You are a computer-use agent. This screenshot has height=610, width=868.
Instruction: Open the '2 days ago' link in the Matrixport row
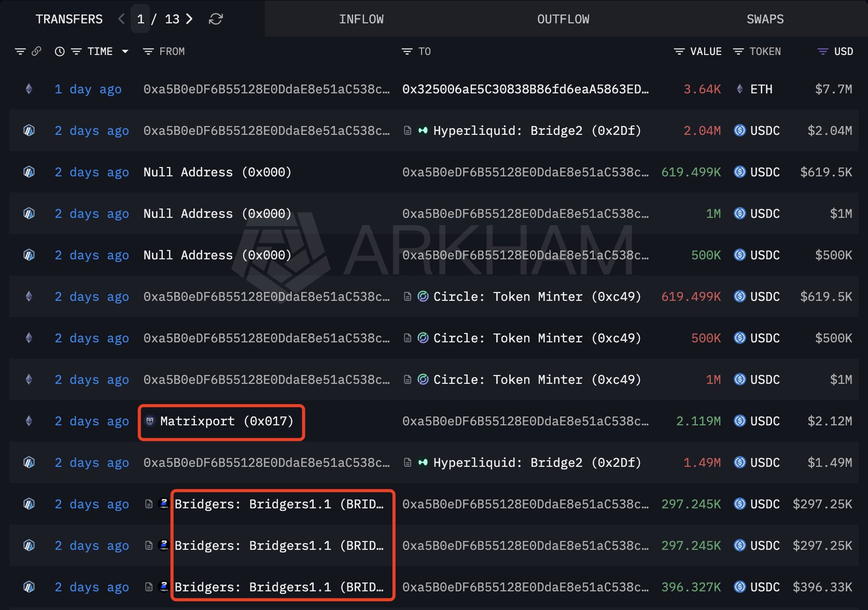click(x=92, y=421)
